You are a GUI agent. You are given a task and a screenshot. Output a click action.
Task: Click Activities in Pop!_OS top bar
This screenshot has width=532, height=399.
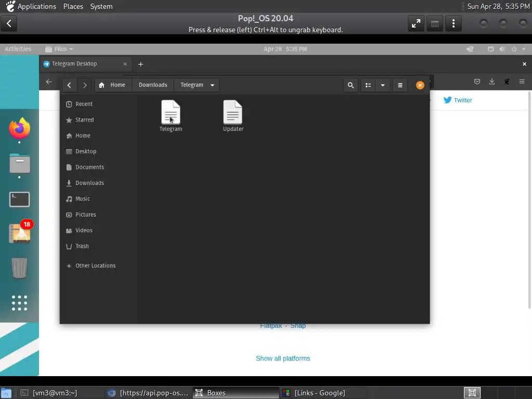[x=18, y=49]
